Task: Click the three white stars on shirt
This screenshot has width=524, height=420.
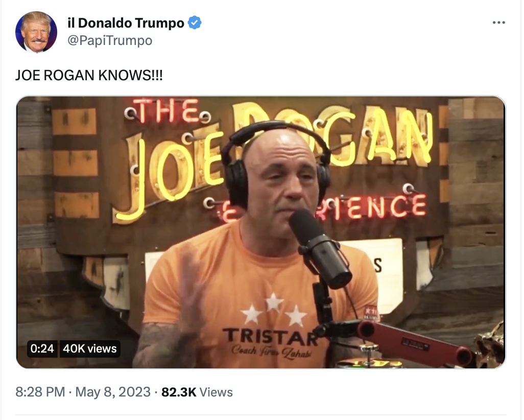Action: [x=274, y=310]
